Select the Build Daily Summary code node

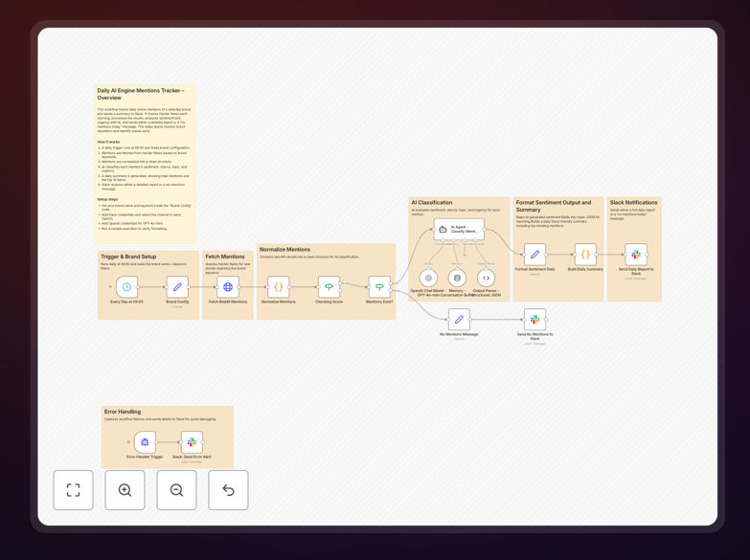tap(585, 255)
